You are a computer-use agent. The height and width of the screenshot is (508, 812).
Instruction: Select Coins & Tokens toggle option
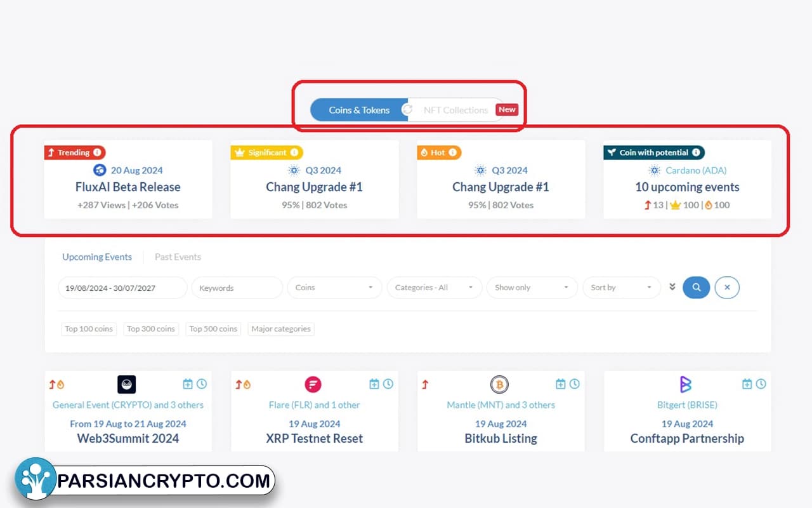[359, 110]
